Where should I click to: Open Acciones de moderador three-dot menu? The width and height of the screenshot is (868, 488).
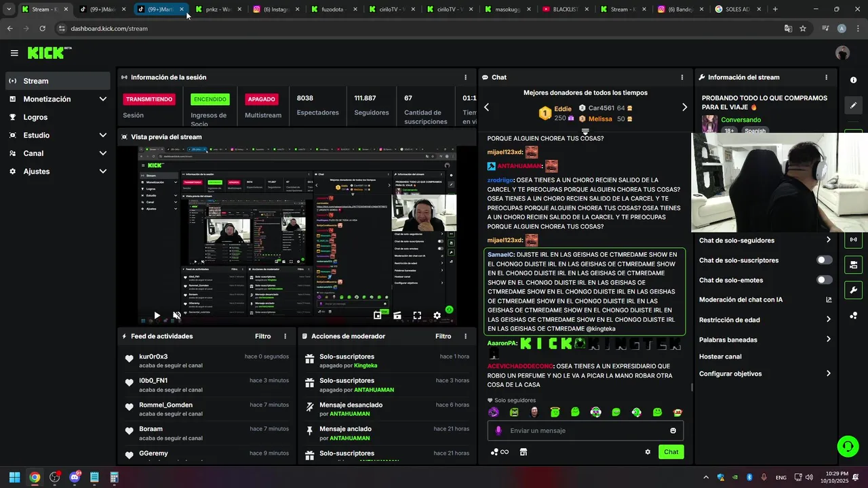(465, 336)
